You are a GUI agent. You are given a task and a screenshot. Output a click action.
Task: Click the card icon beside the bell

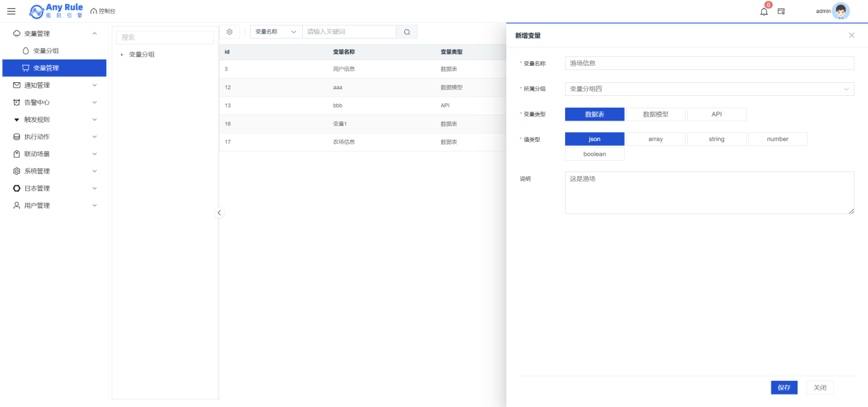(781, 11)
